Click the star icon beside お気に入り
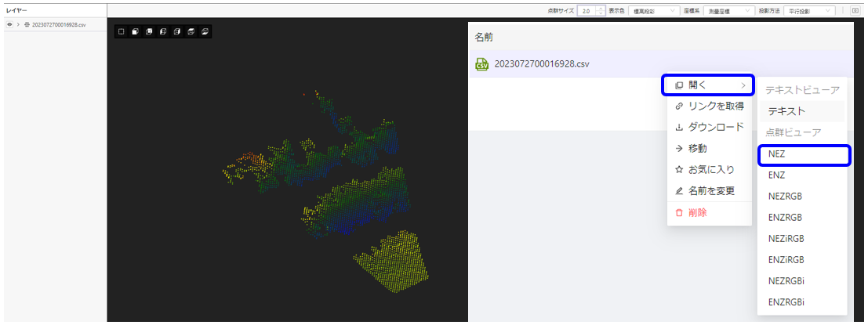Screen dimensions: 868x325 [679, 169]
